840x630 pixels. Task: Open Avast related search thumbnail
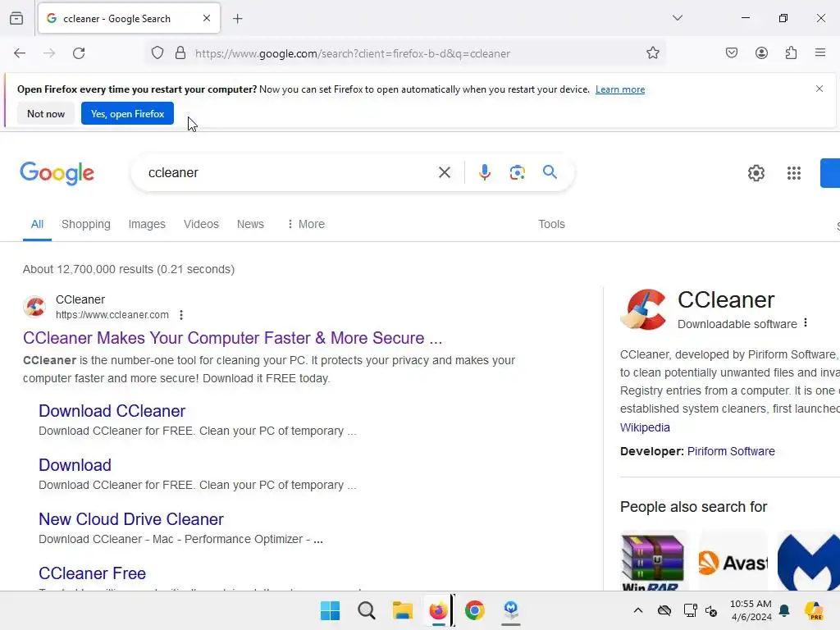coord(733,560)
